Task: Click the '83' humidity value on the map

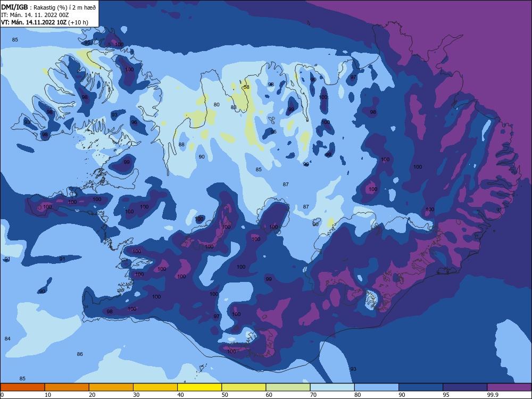Action: click(x=234, y=107)
